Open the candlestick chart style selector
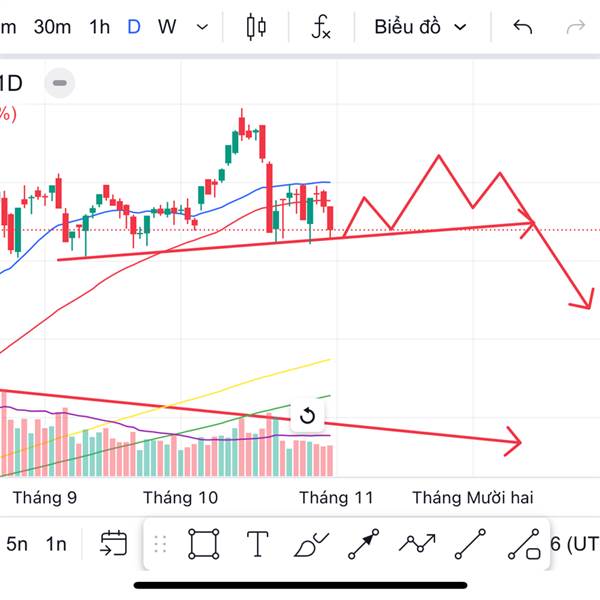Screen dimensions: 600x600 click(257, 27)
